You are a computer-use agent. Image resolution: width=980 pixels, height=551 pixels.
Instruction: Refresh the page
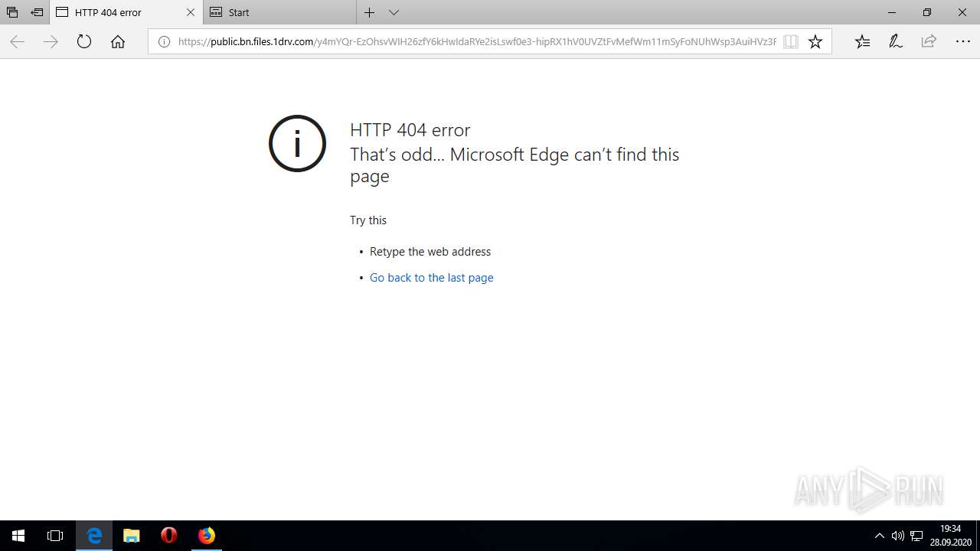point(84,42)
